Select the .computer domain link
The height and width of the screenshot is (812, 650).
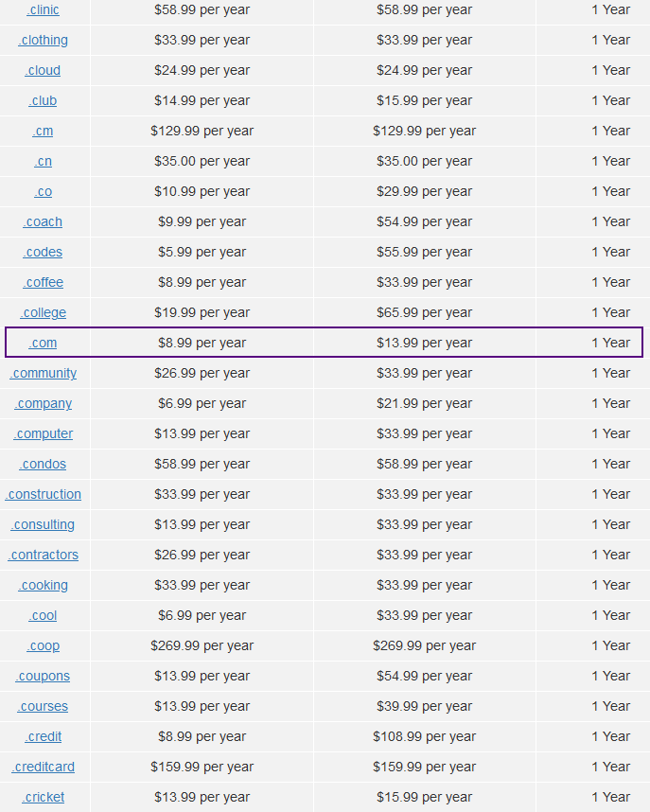[43, 434]
